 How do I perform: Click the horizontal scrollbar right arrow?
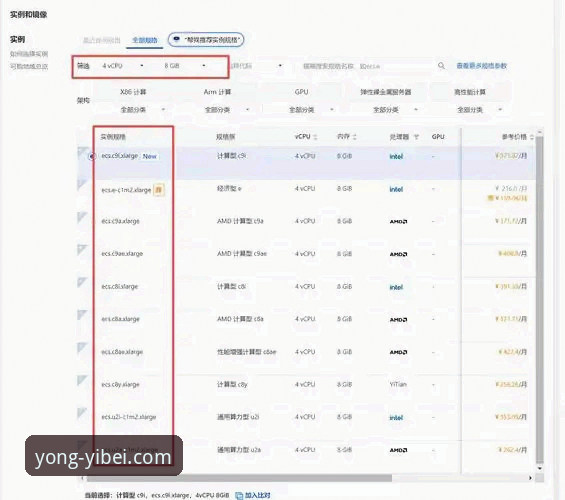(x=530, y=478)
